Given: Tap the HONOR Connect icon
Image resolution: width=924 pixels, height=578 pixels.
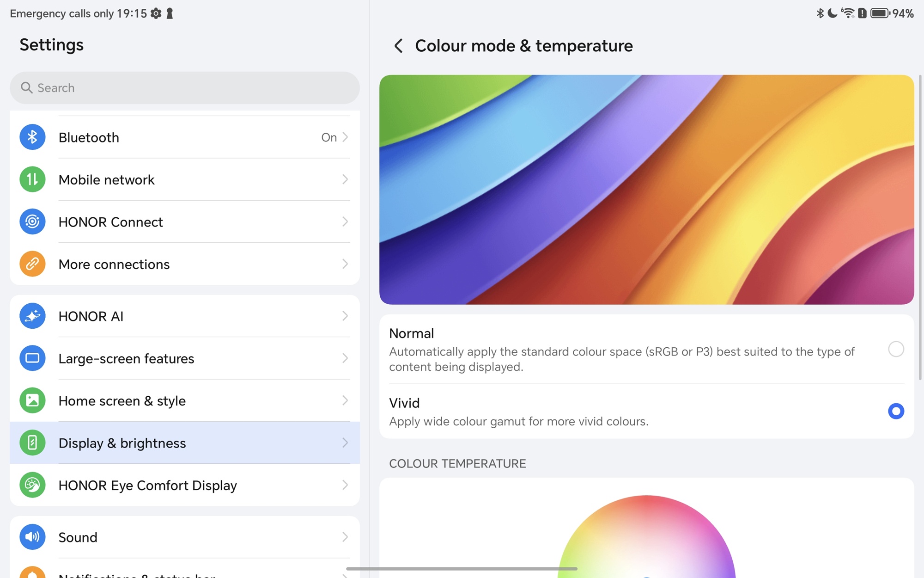Looking at the screenshot, I should click(x=32, y=221).
